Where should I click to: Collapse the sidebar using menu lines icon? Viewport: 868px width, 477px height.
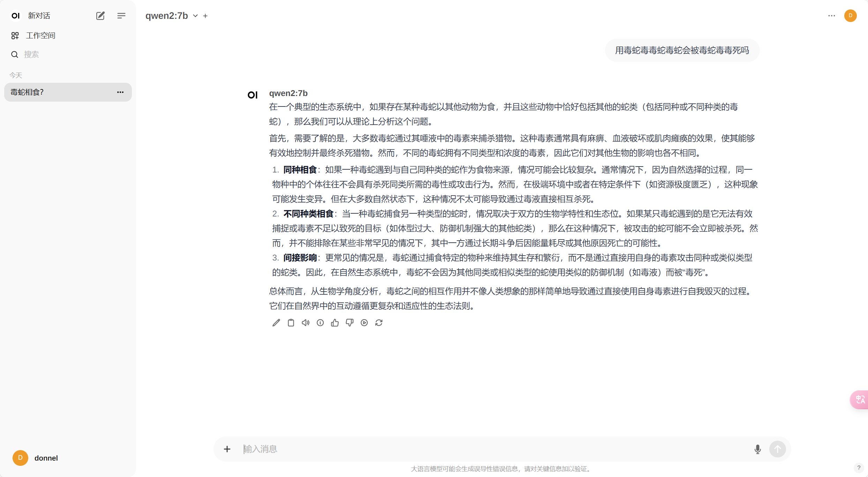[x=121, y=16]
